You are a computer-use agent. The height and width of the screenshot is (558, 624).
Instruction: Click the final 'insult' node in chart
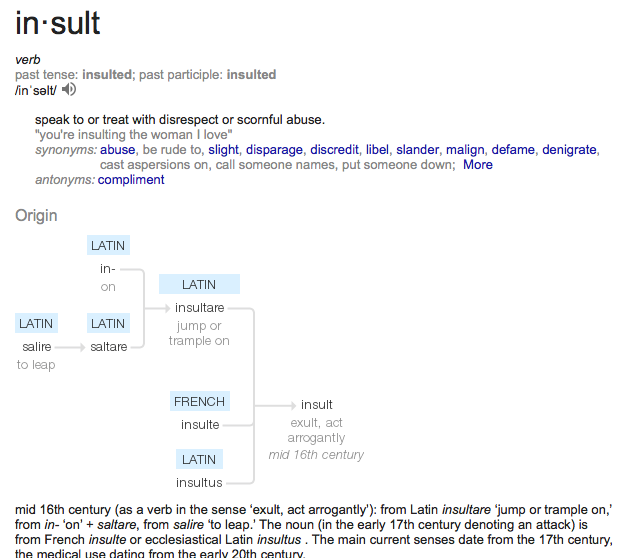(x=316, y=405)
